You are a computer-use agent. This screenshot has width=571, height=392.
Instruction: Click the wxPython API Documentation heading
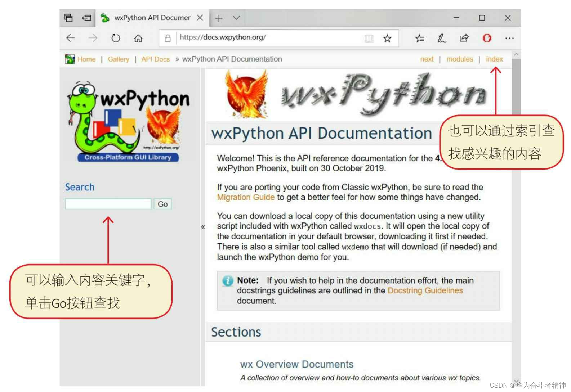coord(322,133)
